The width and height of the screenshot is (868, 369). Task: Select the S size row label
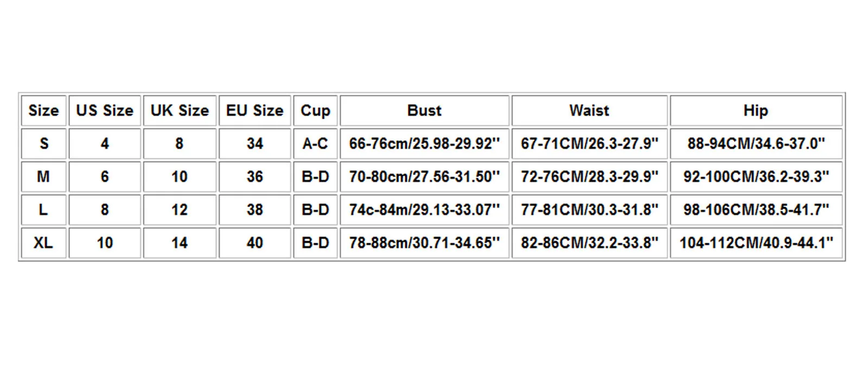43,144
